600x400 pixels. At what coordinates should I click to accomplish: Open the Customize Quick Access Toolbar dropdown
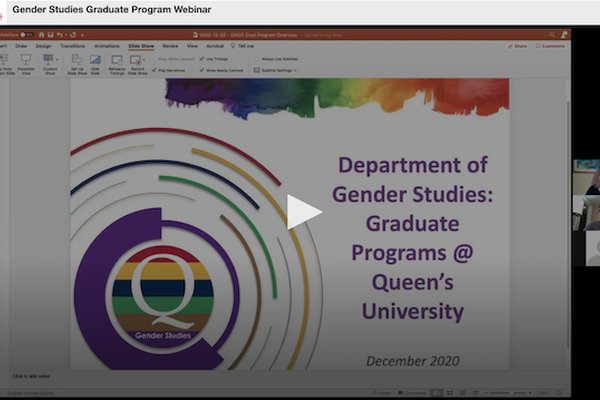click(x=82, y=35)
